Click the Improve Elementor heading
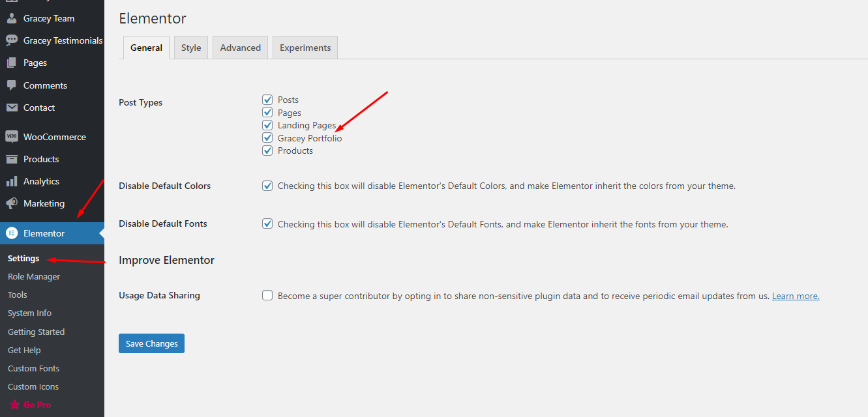This screenshot has width=868, height=417. pyautogui.click(x=166, y=260)
